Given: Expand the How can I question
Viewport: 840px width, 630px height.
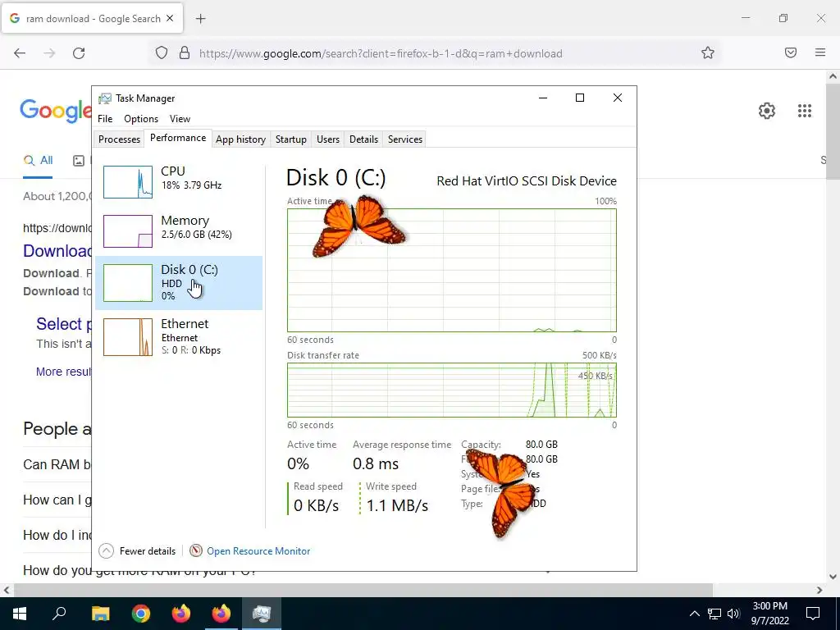Looking at the screenshot, I should [x=57, y=500].
